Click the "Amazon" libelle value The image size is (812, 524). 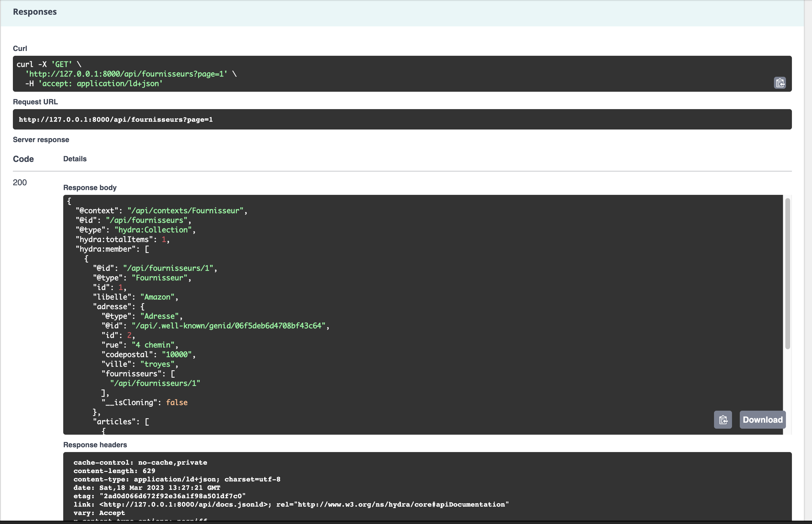157,297
